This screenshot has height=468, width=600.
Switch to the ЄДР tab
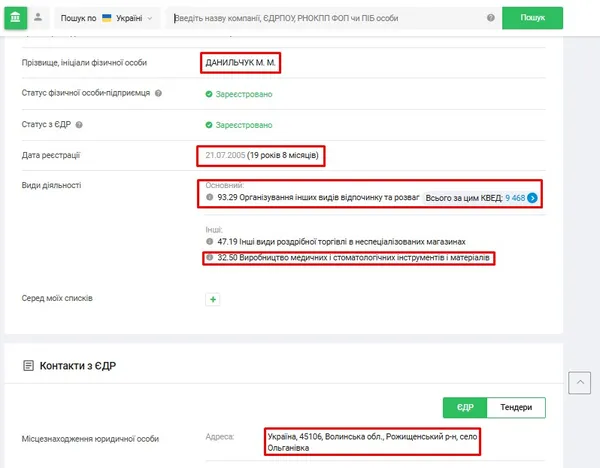point(465,407)
